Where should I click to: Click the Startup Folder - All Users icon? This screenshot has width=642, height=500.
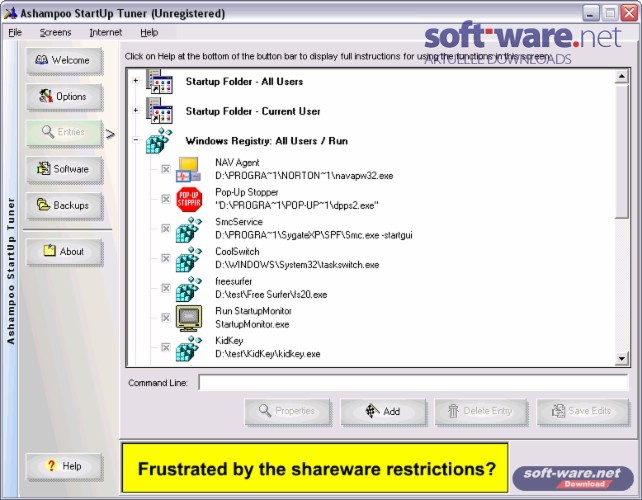tap(159, 81)
